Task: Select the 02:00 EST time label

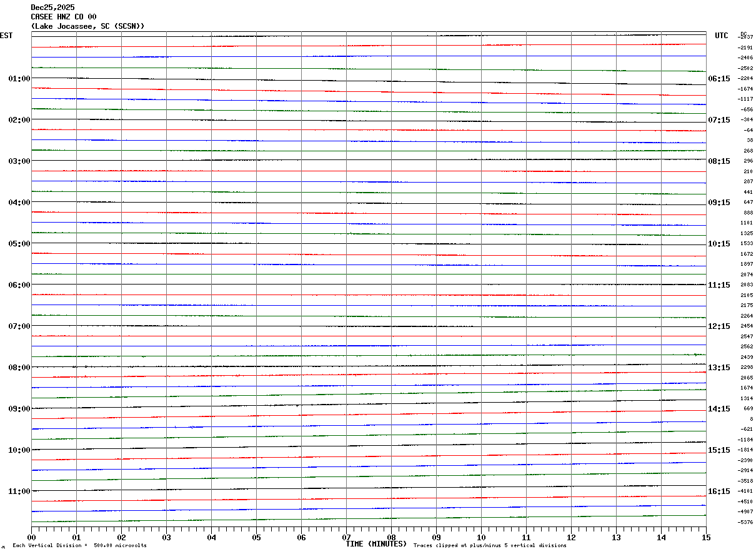Action: 19,119
